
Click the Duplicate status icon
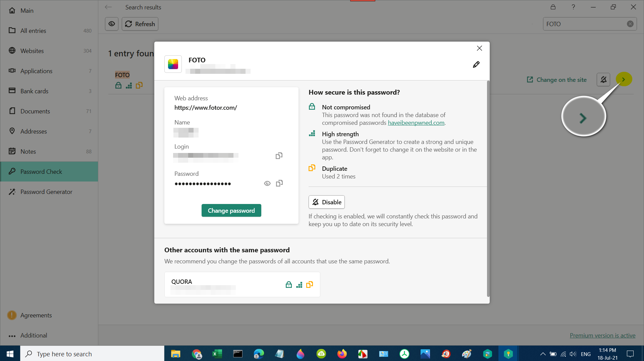coord(312,168)
